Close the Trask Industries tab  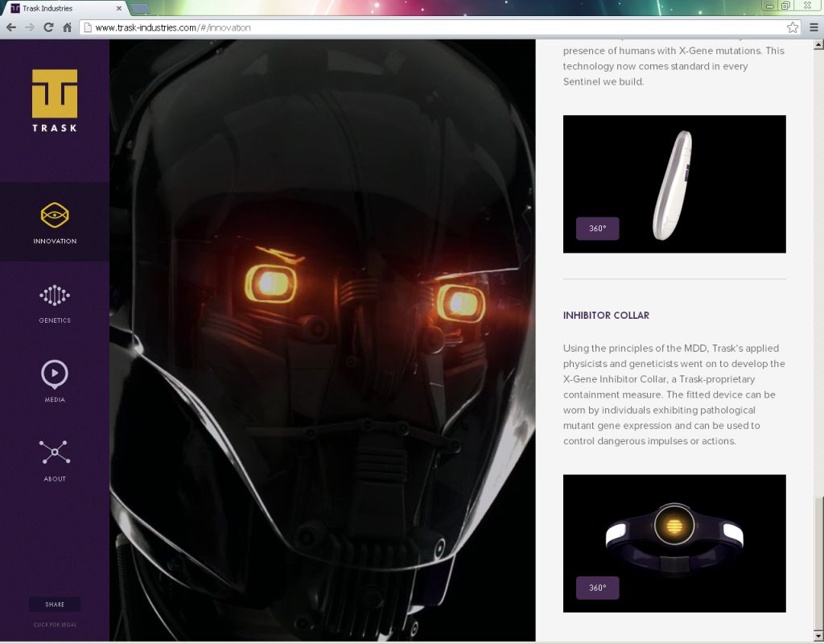(x=119, y=8)
